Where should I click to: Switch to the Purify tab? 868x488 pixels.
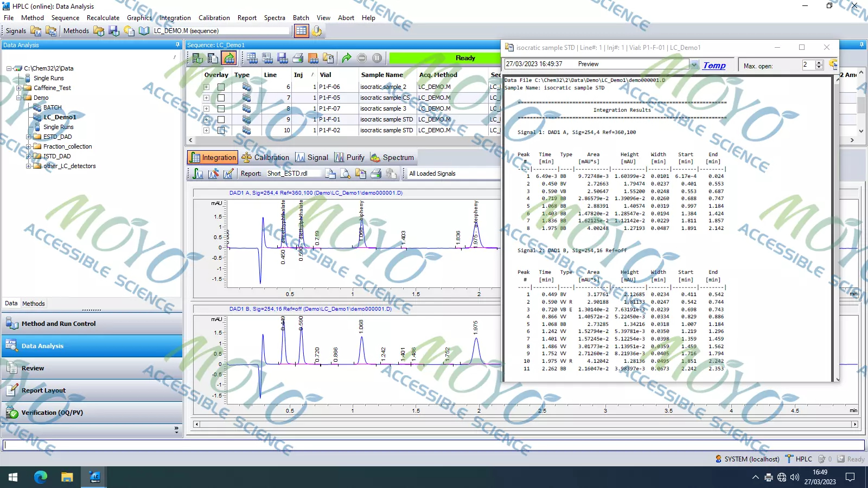(349, 157)
